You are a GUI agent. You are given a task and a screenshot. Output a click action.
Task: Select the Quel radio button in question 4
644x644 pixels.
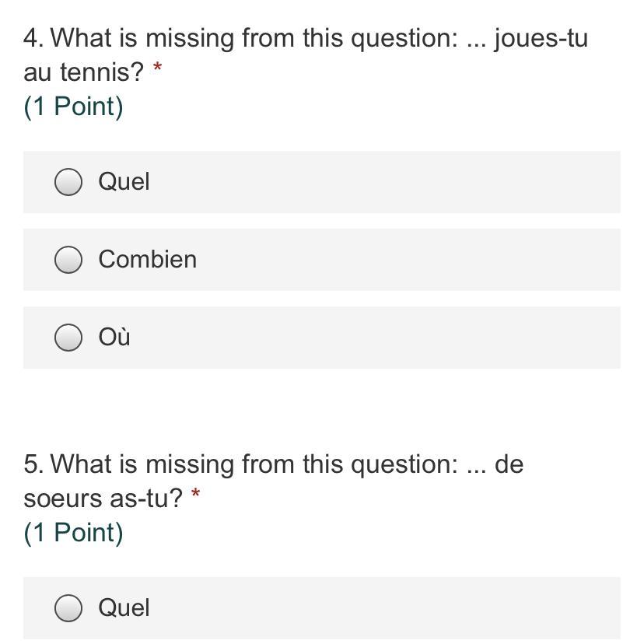pos(68,182)
